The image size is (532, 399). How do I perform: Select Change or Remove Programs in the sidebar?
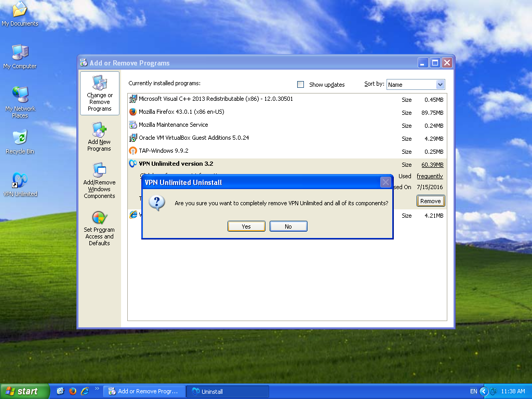click(100, 94)
